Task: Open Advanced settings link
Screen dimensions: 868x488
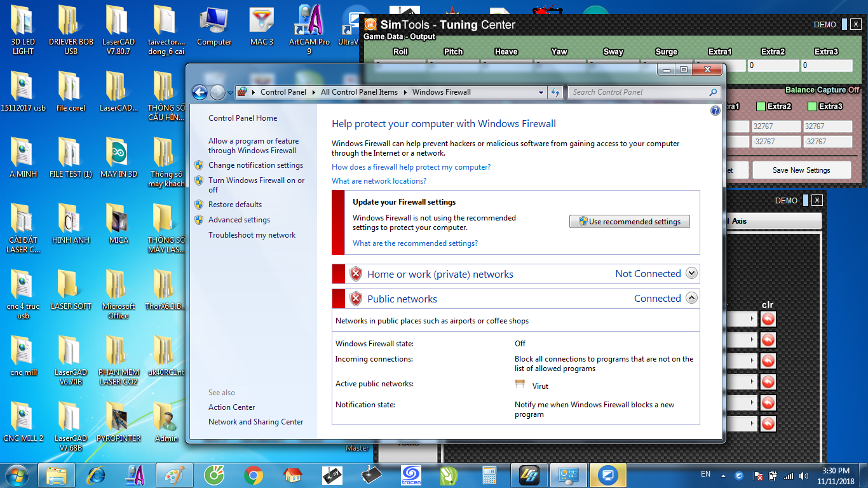Action: tap(239, 220)
